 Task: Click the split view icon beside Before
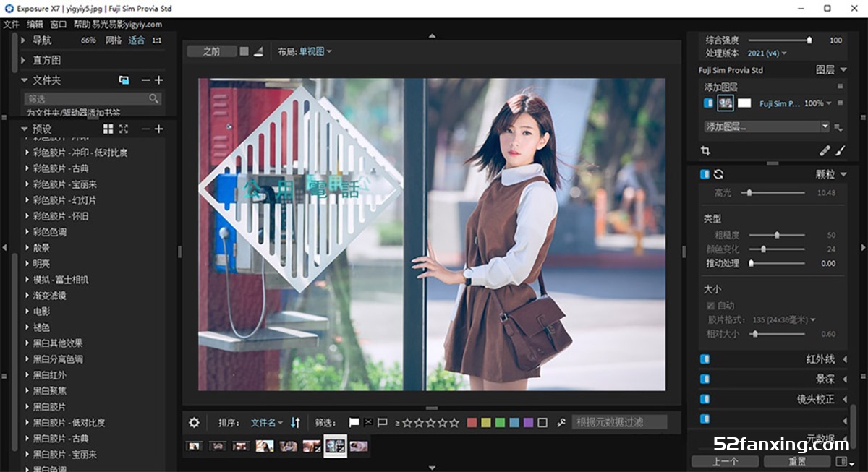point(258,51)
